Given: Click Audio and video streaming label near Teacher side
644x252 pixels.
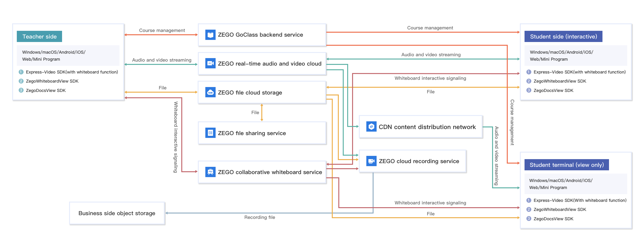Looking at the screenshot, I should (162, 60).
